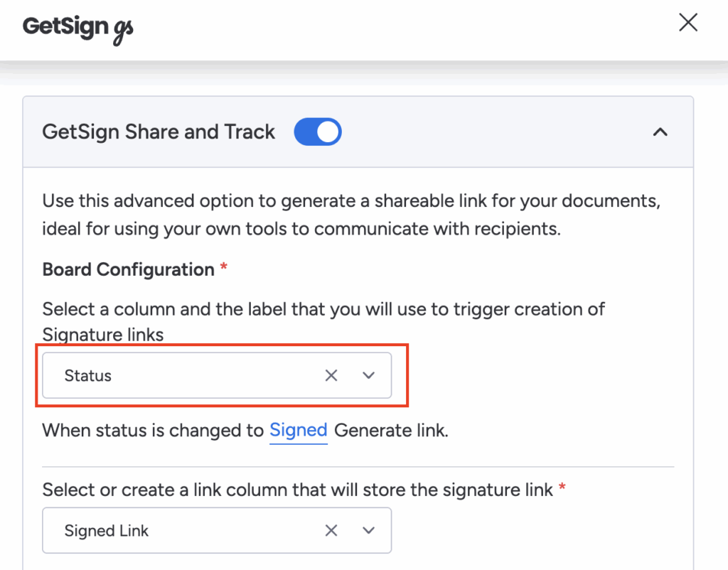Image resolution: width=728 pixels, height=570 pixels.
Task: Click the Signed status label link
Action: point(298,430)
